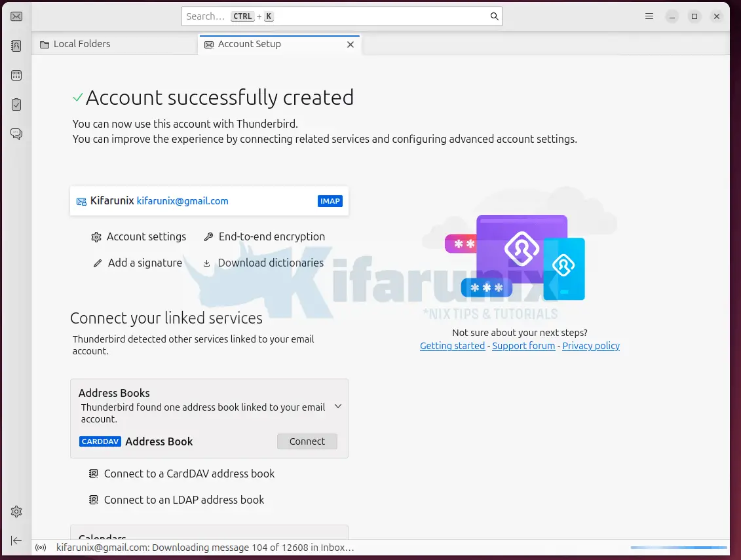Open the Tasks sidebar icon
The height and width of the screenshot is (560, 741).
[16, 105]
